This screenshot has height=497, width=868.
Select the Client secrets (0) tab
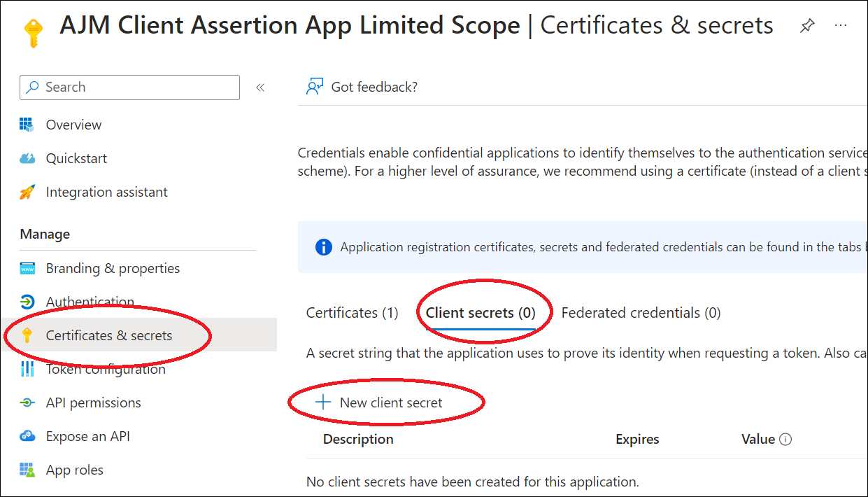click(481, 313)
